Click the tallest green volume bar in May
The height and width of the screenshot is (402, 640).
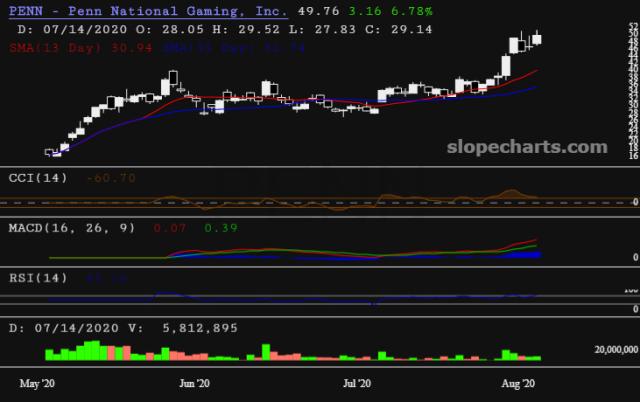point(93,350)
